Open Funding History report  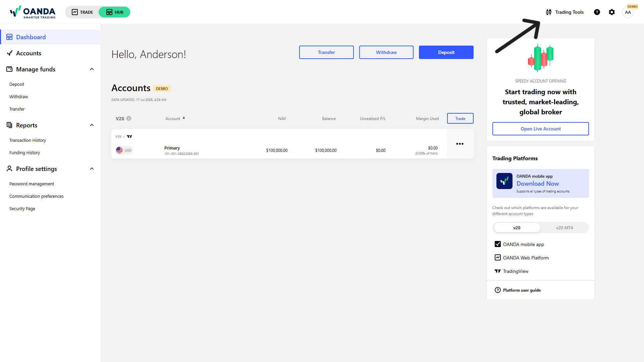point(25,153)
